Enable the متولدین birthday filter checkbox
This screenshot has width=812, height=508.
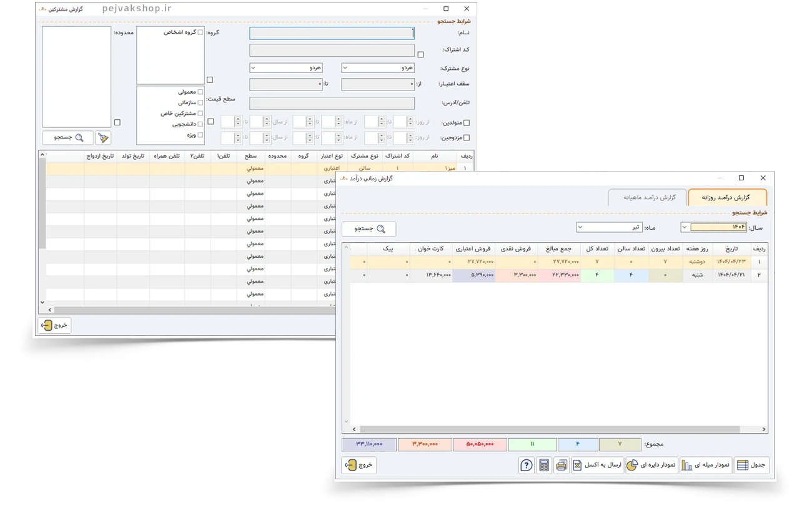[466, 123]
